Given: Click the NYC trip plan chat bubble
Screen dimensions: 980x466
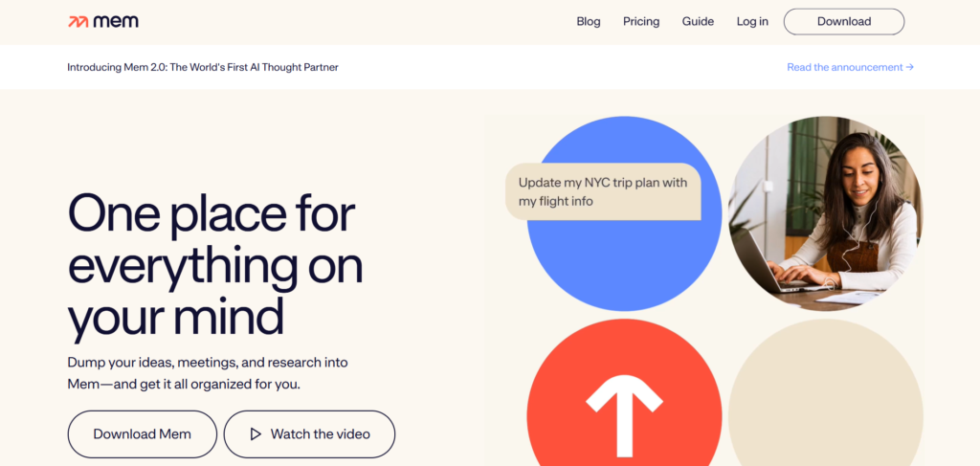Looking at the screenshot, I should (x=603, y=191).
